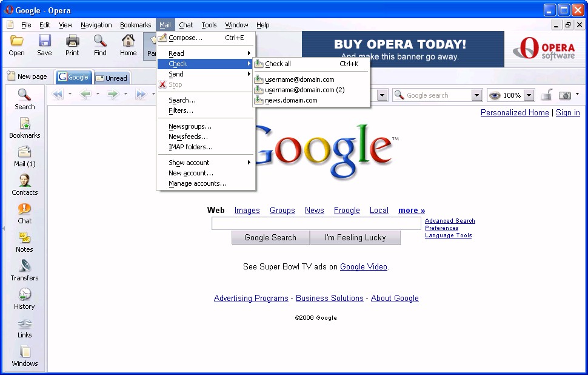Open the Sign in link
The image size is (588, 375).
(568, 112)
